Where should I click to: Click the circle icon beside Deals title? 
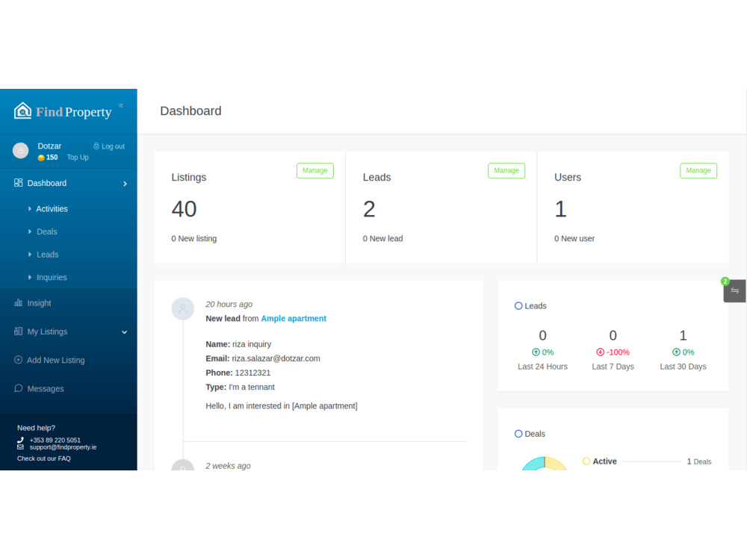[518, 434]
